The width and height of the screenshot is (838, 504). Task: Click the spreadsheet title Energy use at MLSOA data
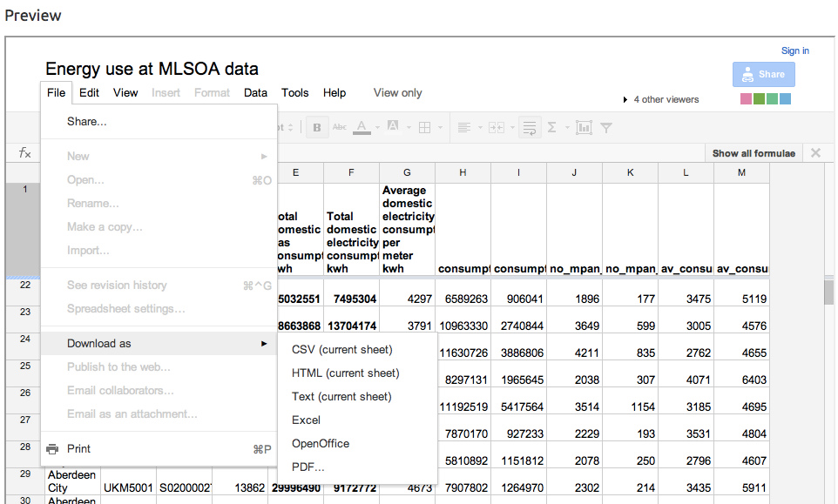152,69
